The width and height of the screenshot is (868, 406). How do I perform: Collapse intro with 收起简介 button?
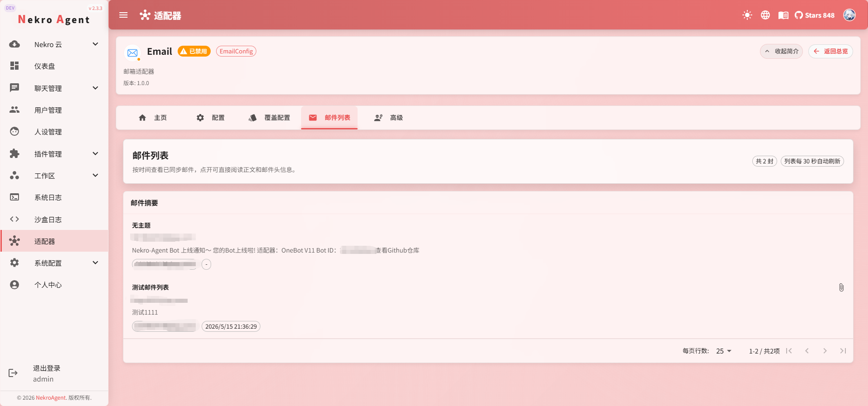(781, 51)
